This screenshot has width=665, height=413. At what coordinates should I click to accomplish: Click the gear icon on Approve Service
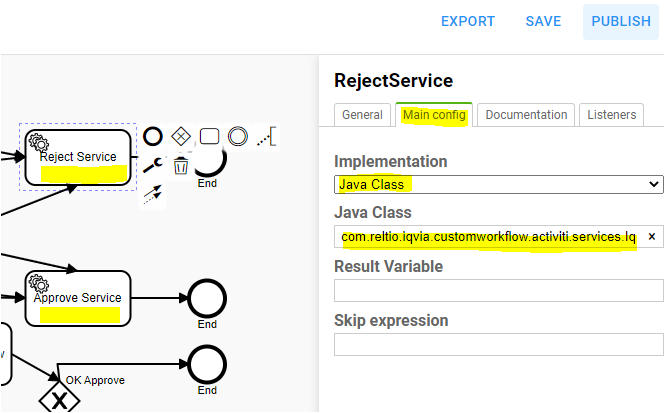tap(40, 284)
